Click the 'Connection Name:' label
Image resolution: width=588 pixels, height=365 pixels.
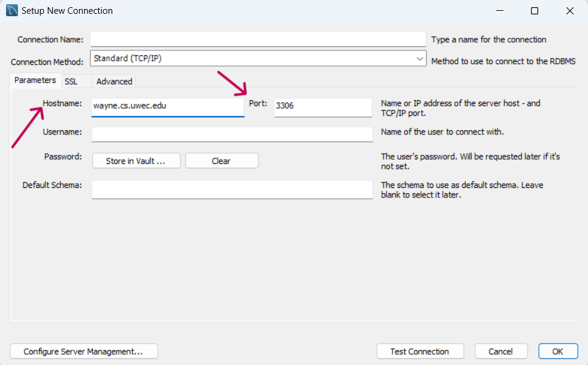[50, 40]
